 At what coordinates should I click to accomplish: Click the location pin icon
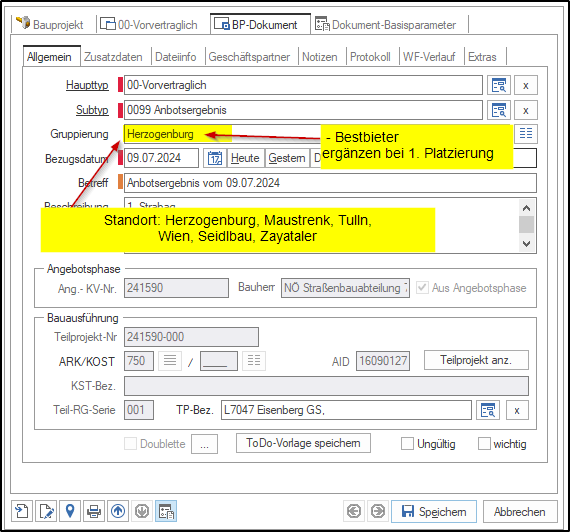(70, 511)
